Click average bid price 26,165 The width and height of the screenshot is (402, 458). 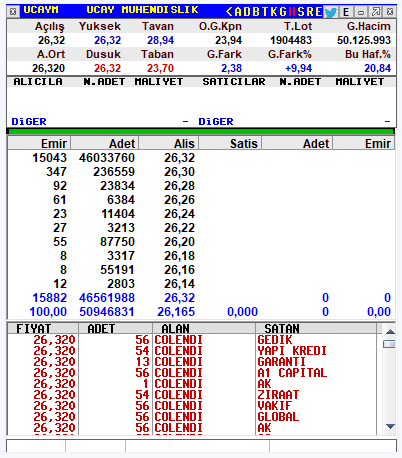[x=176, y=312]
